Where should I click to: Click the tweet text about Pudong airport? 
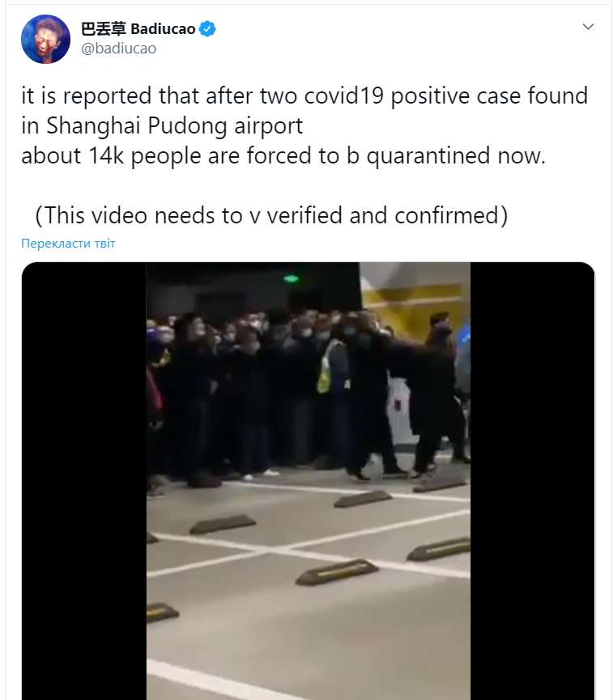[x=304, y=125]
